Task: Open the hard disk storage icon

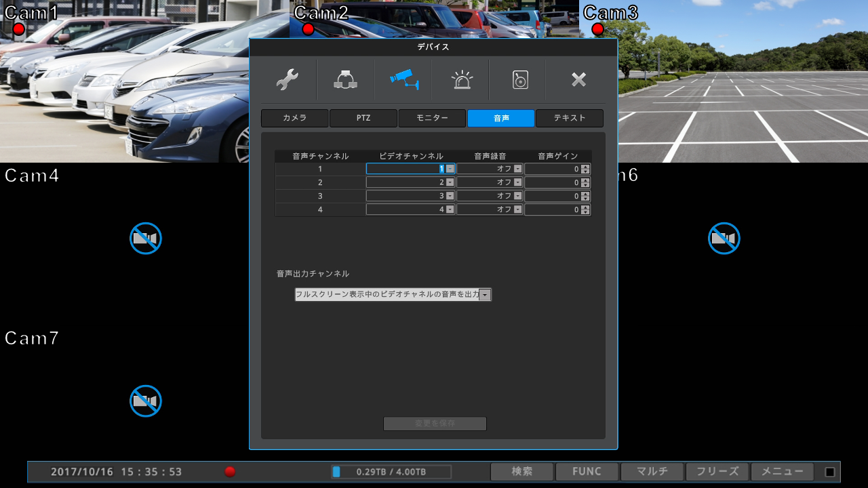Action: coord(519,80)
